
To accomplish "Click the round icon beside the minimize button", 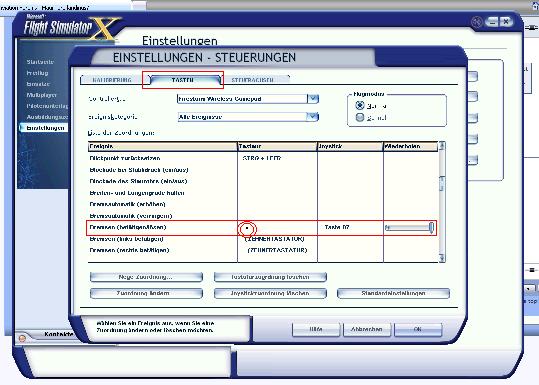I will (x=477, y=22).
